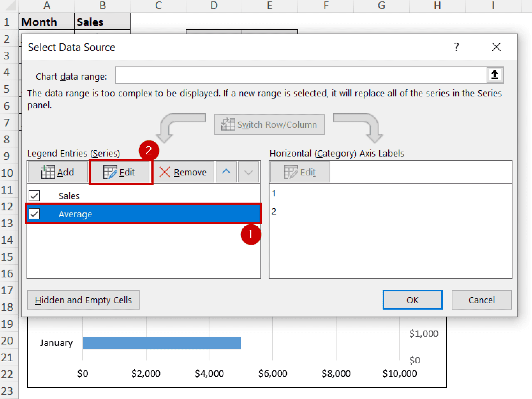Click the range selector collapse icon beside Chart data range
Viewport: 532px width, 399px height.
pos(494,75)
